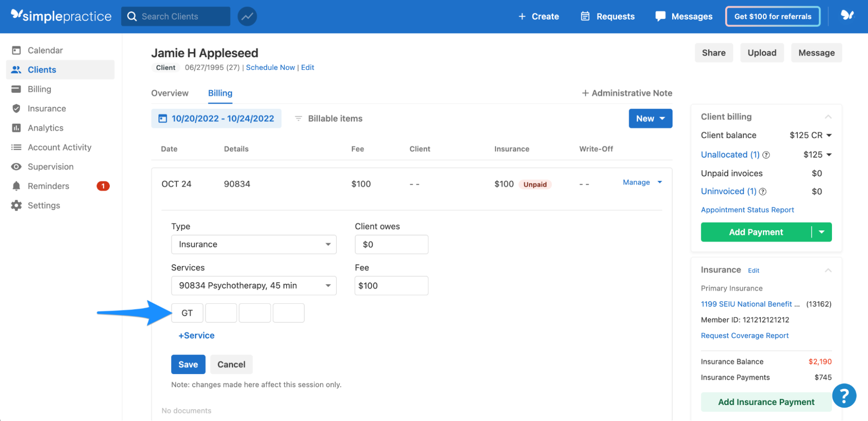Switch to the Overview tab

tap(170, 93)
